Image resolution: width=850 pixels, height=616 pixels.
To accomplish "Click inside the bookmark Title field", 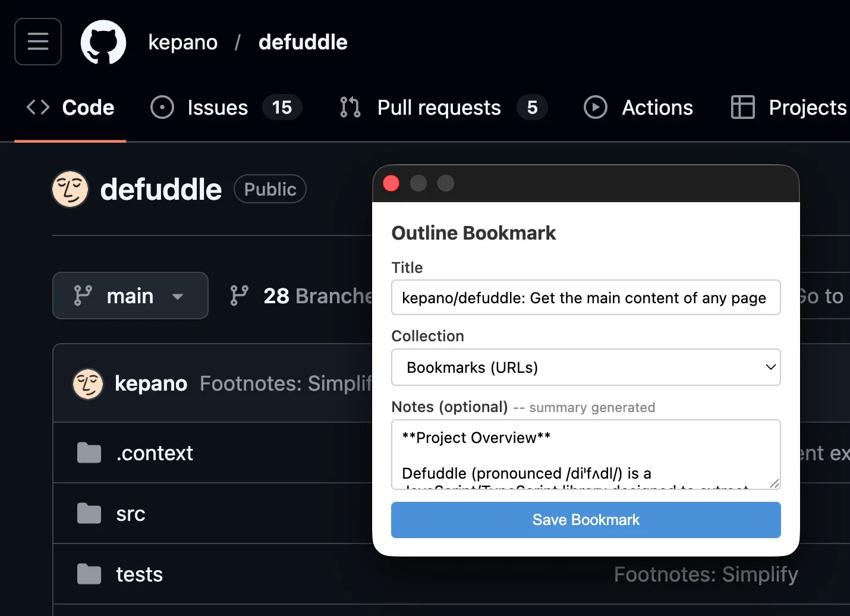I will pos(585,297).
